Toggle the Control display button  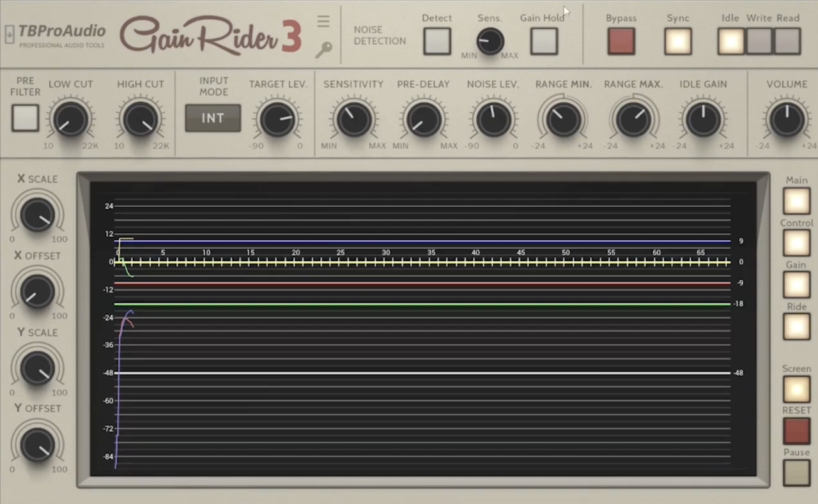(796, 243)
